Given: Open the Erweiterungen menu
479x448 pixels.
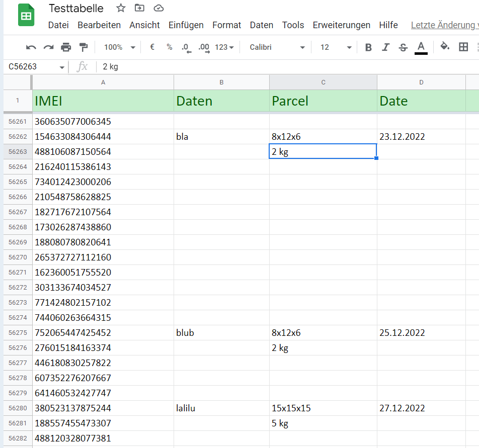Looking at the screenshot, I should (341, 25).
